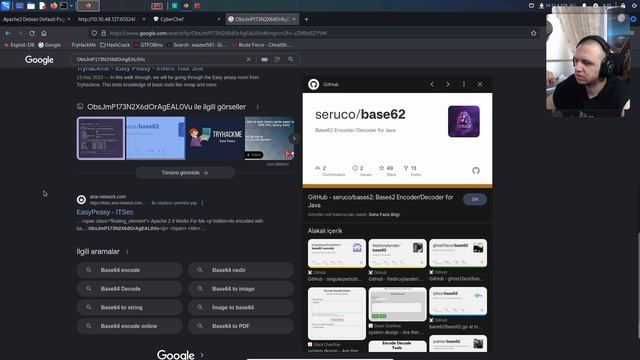
Task: Open fredricrylander base62 related thumbnail
Action: [398, 253]
